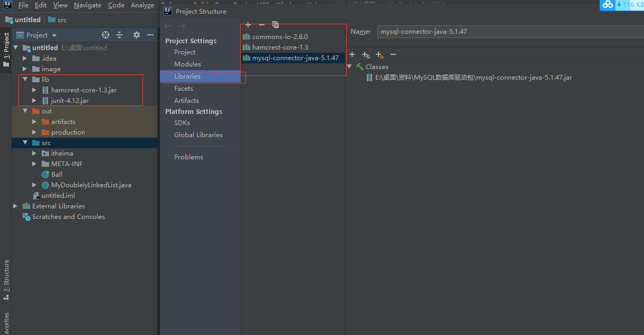The width and height of the screenshot is (644, 335).
Task: Collapse the out folder
Action: coord(25,111)
